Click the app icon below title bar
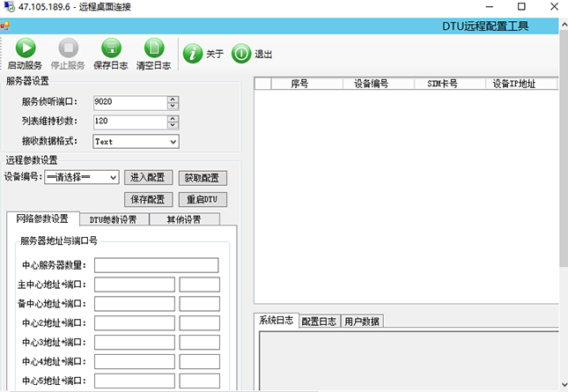The image size is (568, 392). (x=5, y=26)
